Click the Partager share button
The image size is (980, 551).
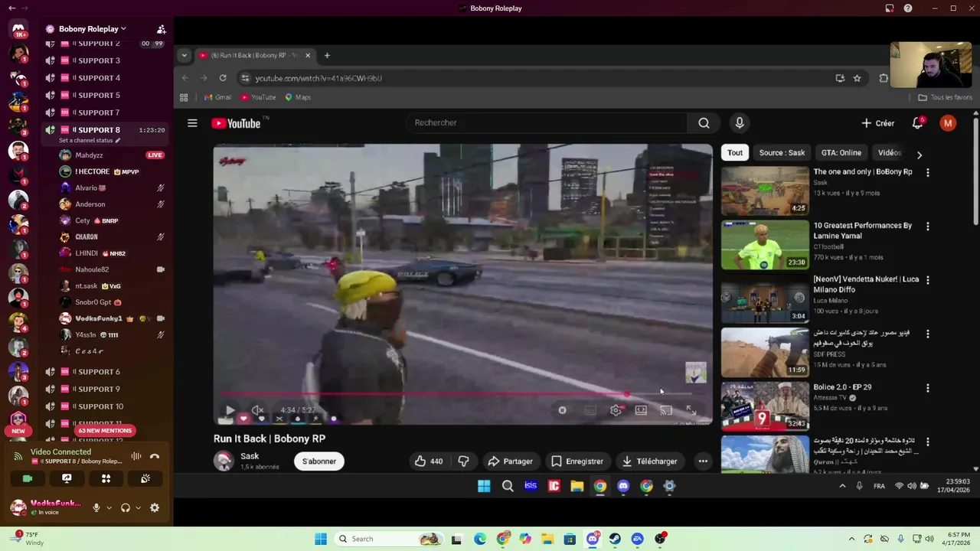[x=510, y=461]
